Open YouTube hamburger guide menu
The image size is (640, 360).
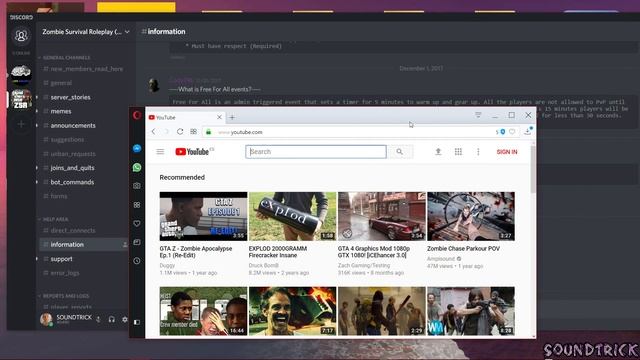pyautogui.click(x=160, y=152)
